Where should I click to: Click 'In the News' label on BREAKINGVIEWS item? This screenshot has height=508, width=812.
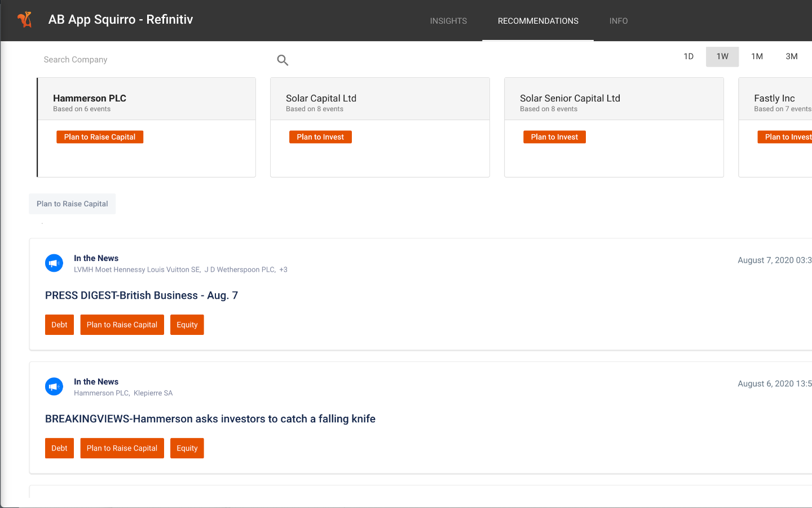(96, 382)
